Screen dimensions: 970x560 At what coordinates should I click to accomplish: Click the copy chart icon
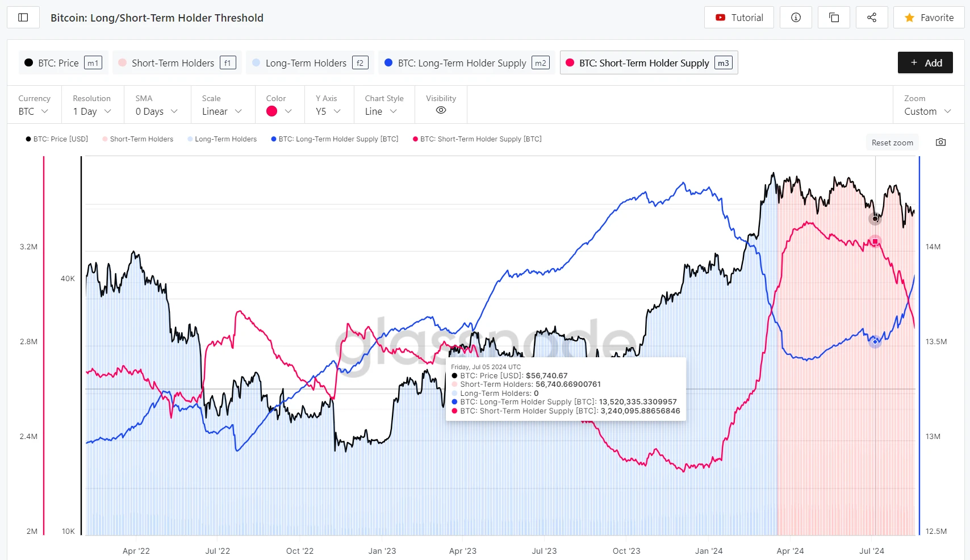[834, 18]
